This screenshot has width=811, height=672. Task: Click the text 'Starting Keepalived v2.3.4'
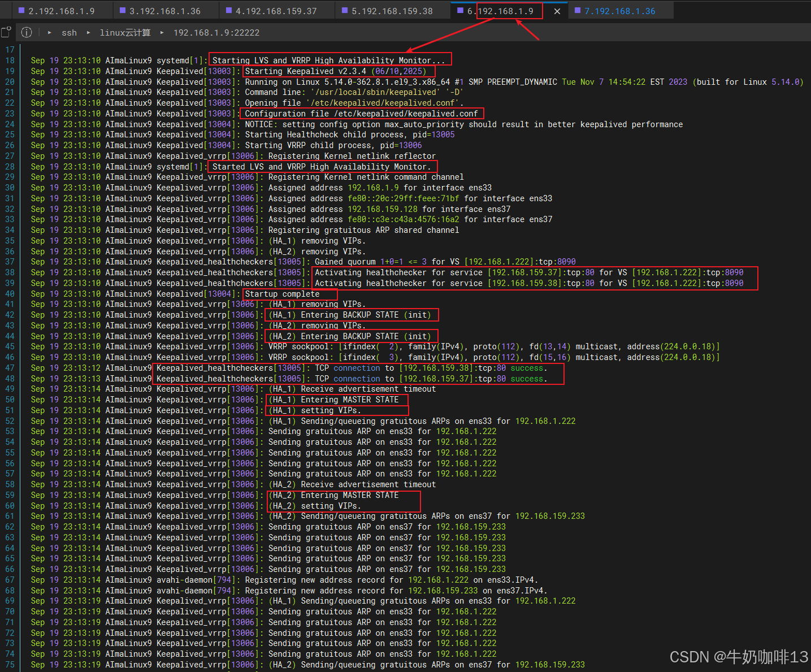pyautogui.click(x=305, y=71)
